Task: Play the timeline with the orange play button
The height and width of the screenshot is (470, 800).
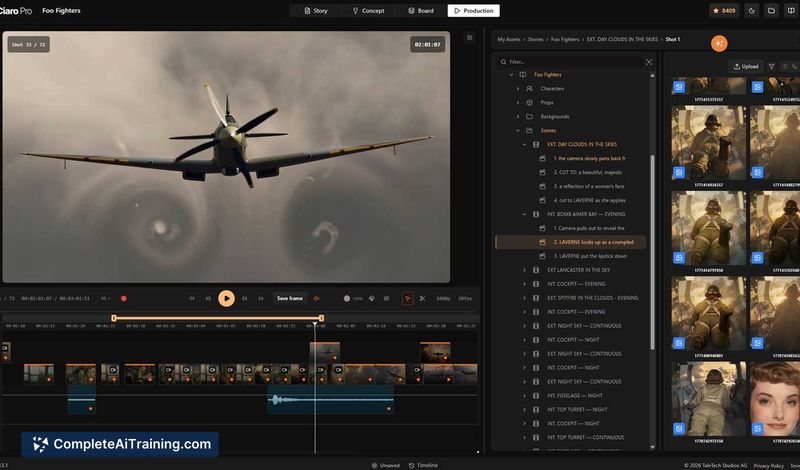Action: point(227,299)
